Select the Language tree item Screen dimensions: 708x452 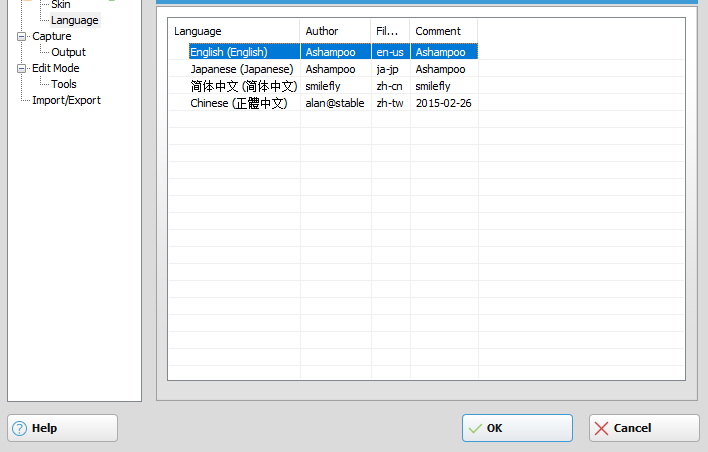pos(75,20)
